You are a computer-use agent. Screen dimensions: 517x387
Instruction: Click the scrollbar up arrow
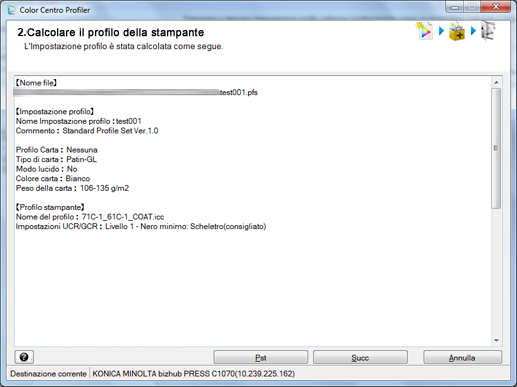[496, 82]
